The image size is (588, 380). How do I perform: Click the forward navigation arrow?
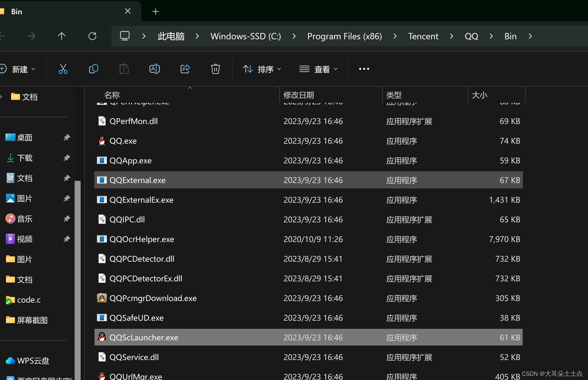(x=31, y=36)
